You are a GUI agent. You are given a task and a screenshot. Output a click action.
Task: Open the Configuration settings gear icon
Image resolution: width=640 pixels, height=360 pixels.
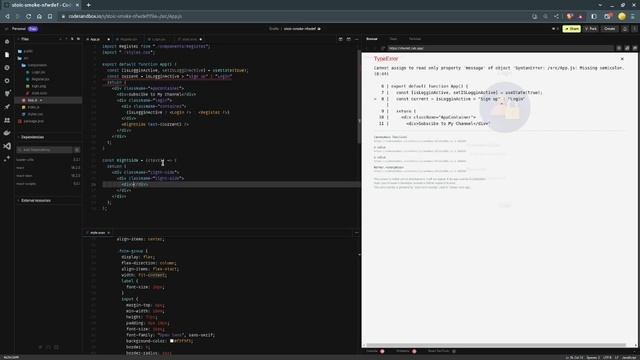[7, 81]
